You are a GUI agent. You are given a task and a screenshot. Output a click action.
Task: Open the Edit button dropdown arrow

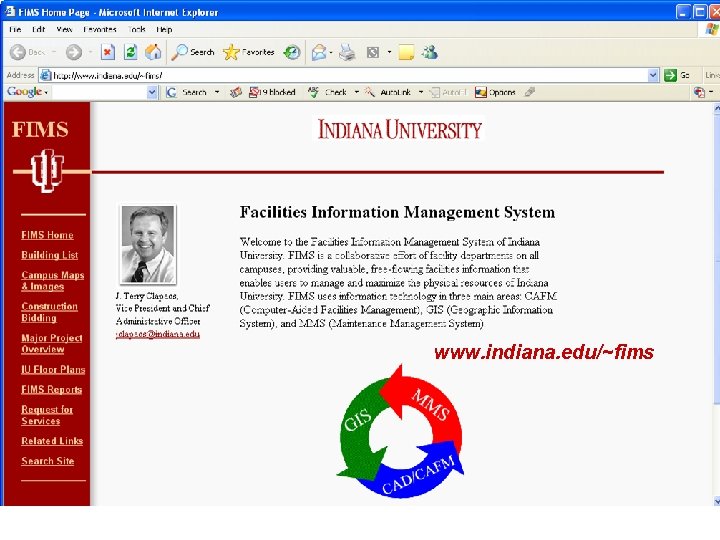pyautogui.click(x=389, y=52)
